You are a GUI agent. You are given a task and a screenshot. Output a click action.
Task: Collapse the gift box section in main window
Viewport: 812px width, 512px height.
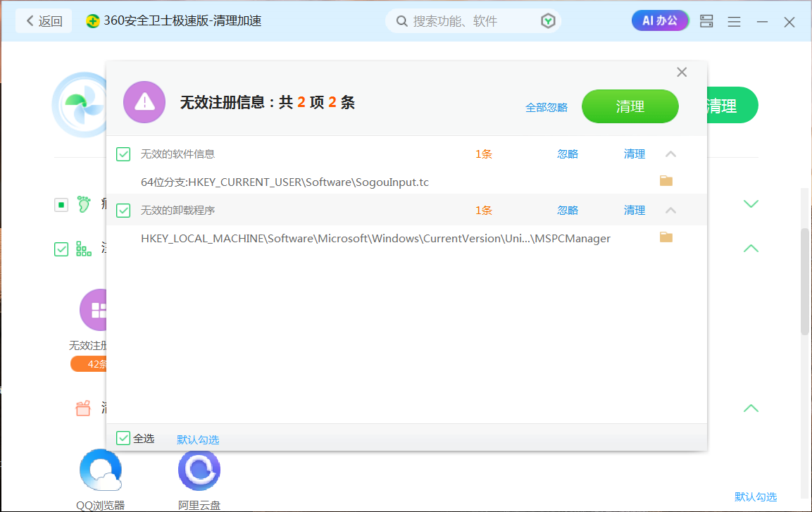coord(751,408)
